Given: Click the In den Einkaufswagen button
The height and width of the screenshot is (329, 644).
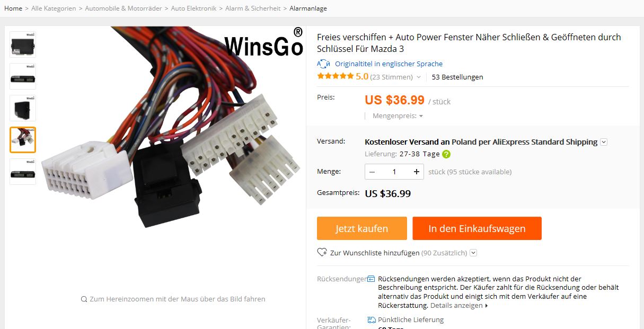Looking at the screenshot, I should pos(477,228).
